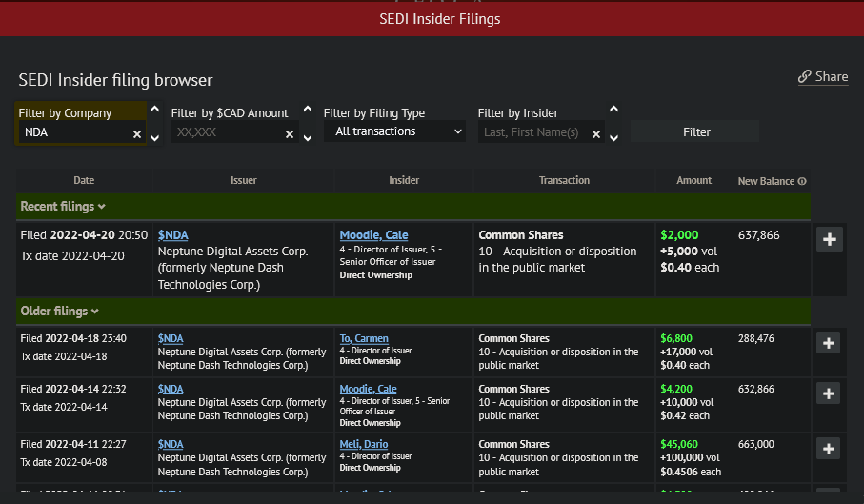
Task: Open the To, Carmen insider link
Action: pos(364,338)
